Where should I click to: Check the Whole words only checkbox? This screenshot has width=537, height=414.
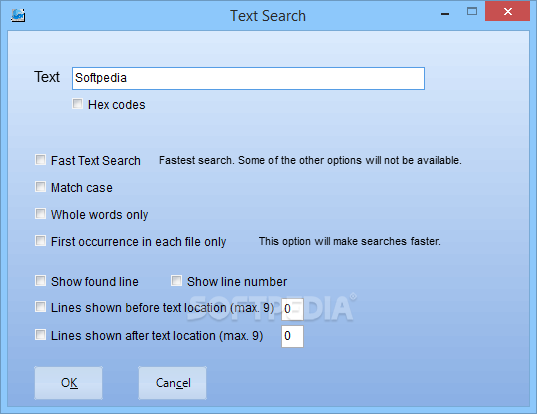[x=40, y=214]
